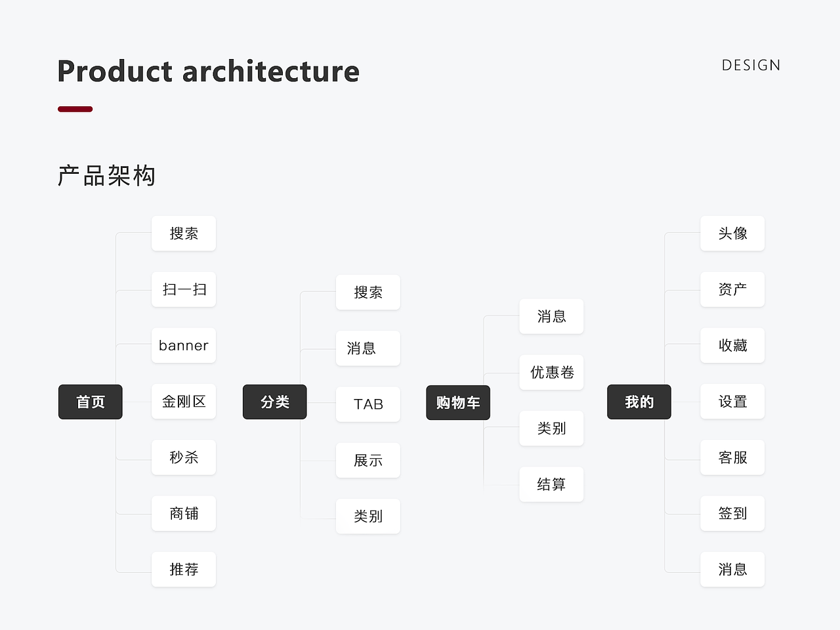This screenshot has height=630, width=840.
Task: Select the banner node box
Action: click(184, 345)
